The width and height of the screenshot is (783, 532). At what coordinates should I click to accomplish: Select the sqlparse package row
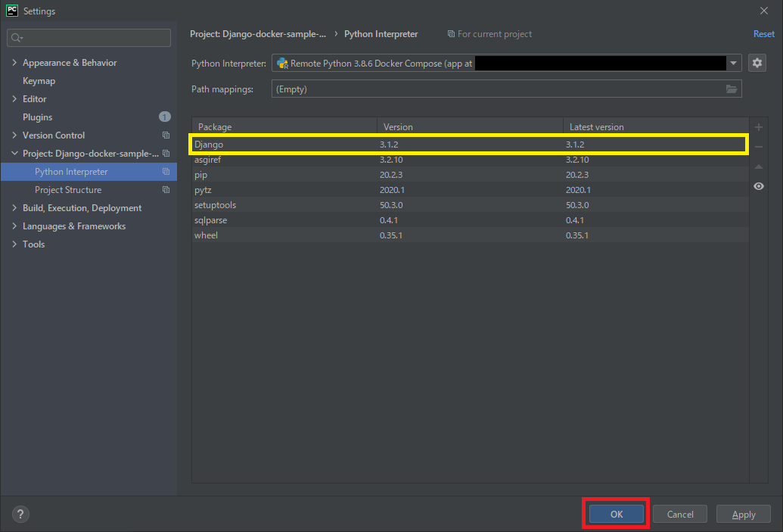pos(470,220)
